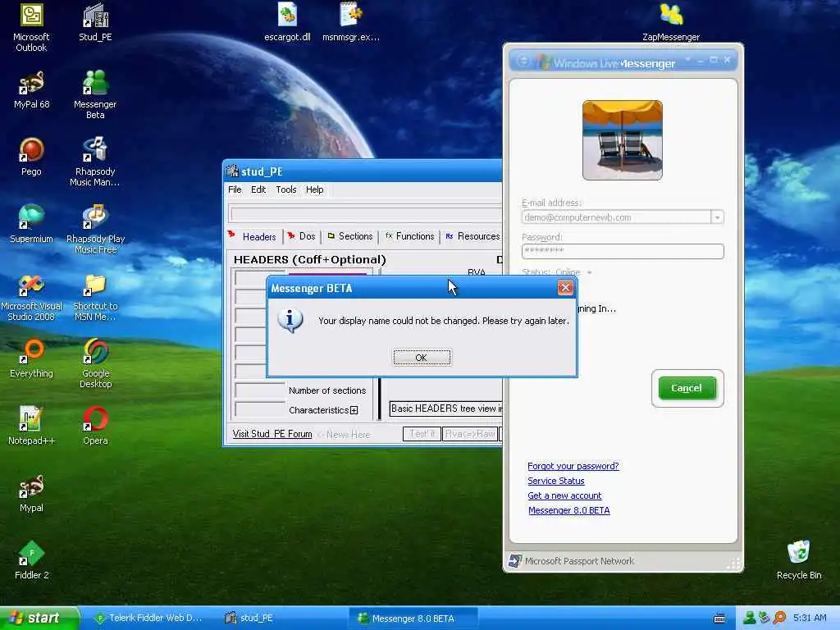Expand the Characteristics plus box in stud_PE
The width and height of the screenshot is (840, 630).
pyautogui.click(x=354, y=410)
